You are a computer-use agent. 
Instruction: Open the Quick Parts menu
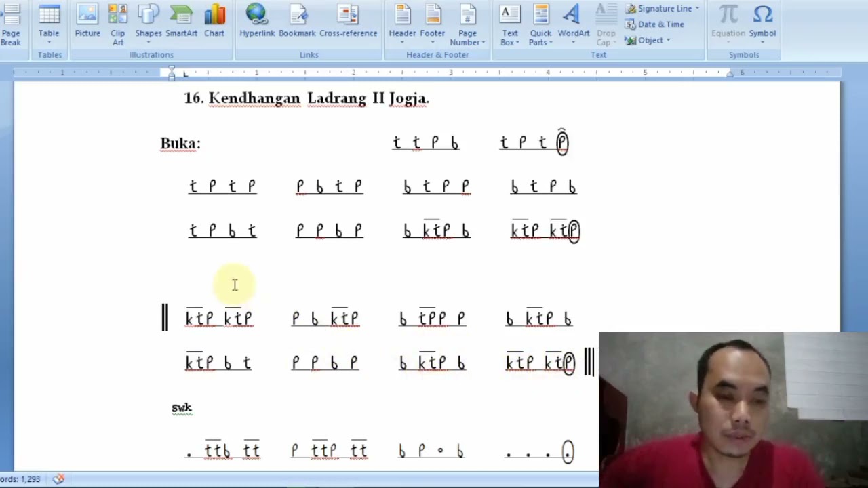pyautogui.click(x=540, y=26)
